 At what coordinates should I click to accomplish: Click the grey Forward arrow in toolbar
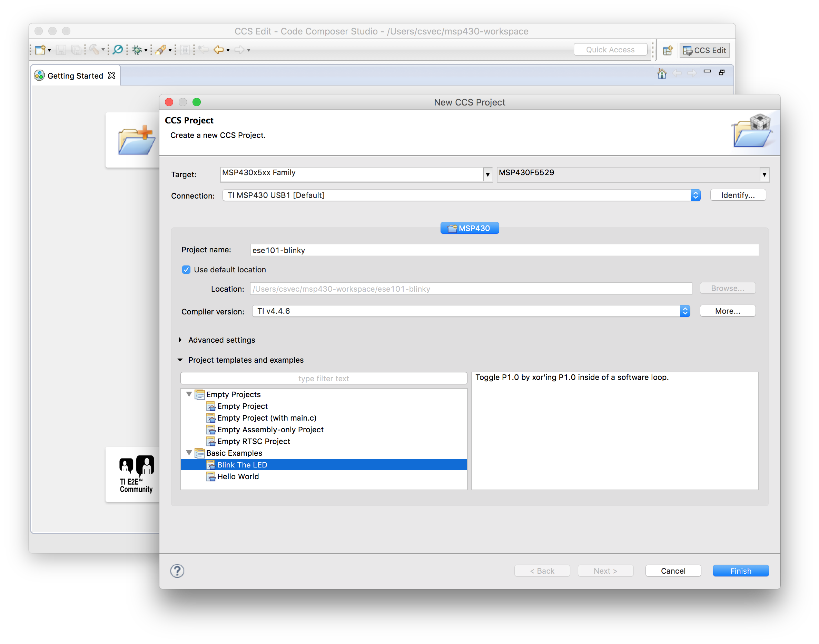point(239,50)
